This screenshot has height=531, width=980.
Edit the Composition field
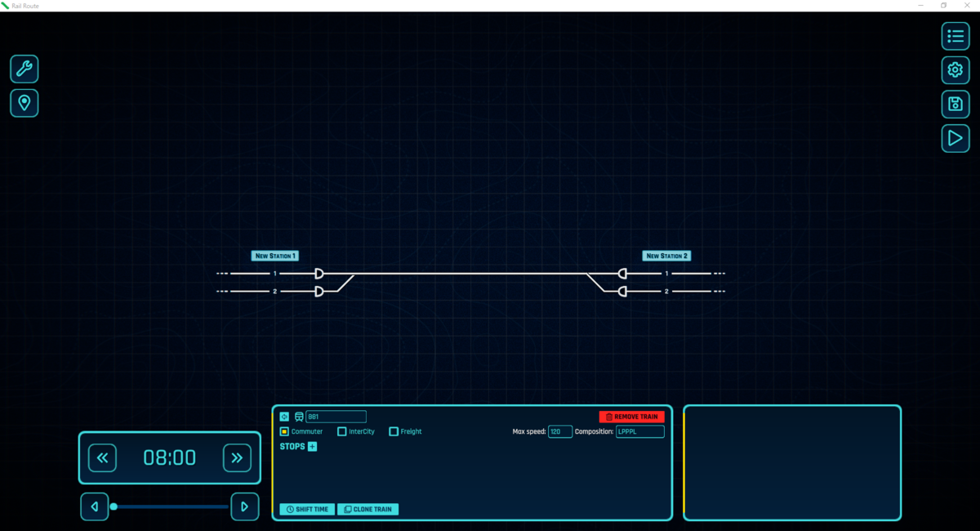pos(640,431)
